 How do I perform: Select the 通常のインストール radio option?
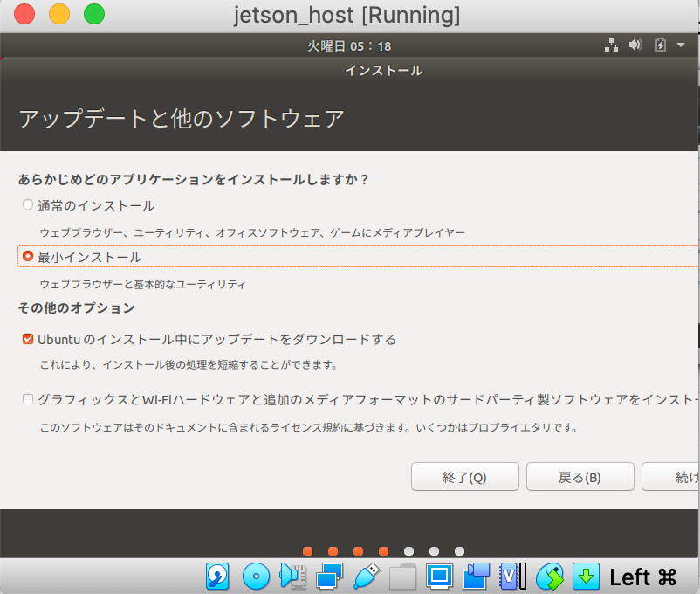click(x=28, y=205)
